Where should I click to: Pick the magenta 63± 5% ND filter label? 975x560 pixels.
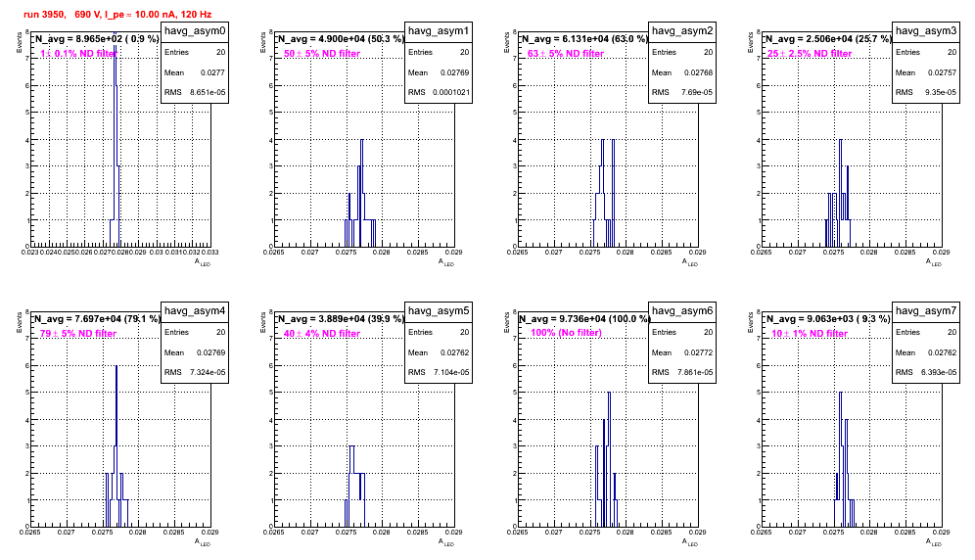(566, 54)
